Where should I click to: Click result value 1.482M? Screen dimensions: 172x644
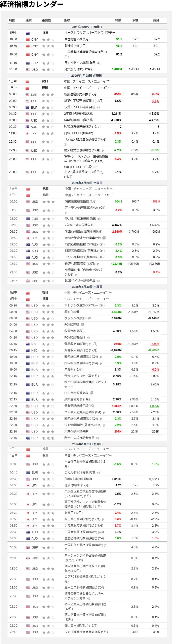click(117, 69)
